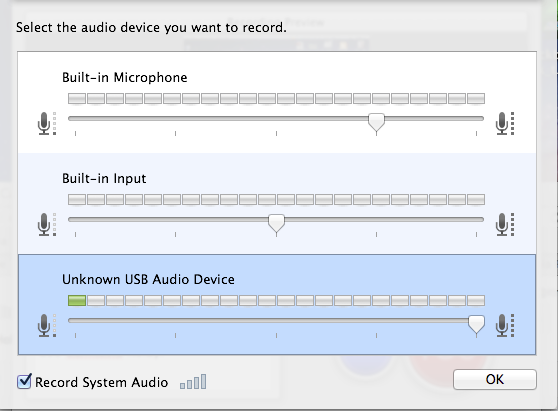Select the Built-in Microphone device row
The width and height of the screenshot is (558, 411).
tap(277, 102)
